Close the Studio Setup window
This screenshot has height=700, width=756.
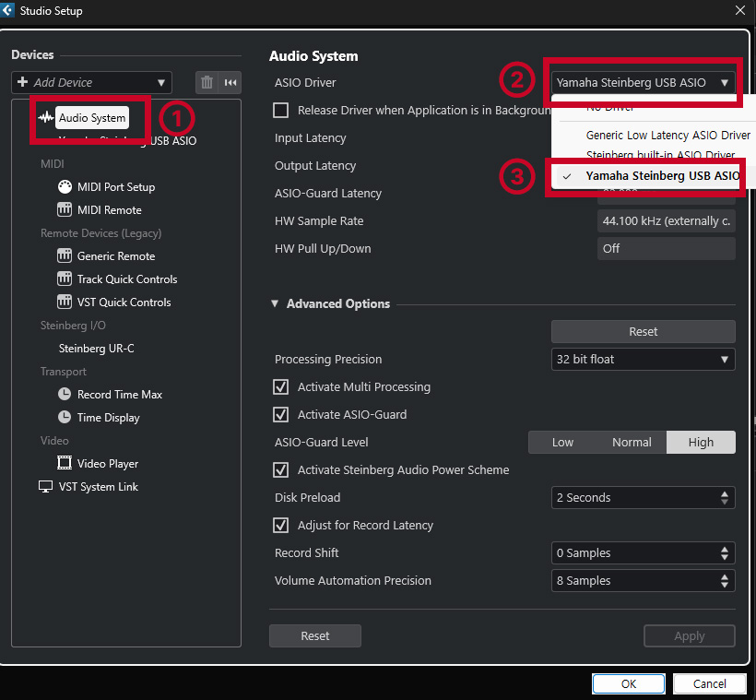740,10
